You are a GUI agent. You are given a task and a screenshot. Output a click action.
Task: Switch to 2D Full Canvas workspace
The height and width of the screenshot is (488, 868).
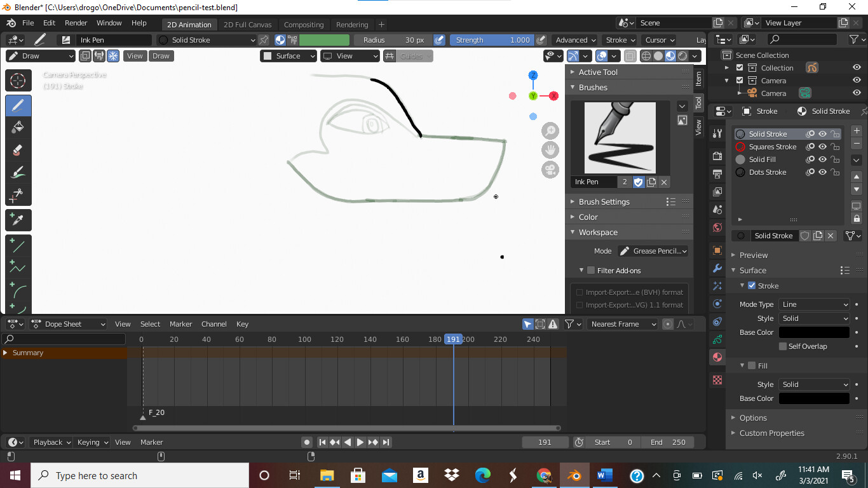point(248,25)
